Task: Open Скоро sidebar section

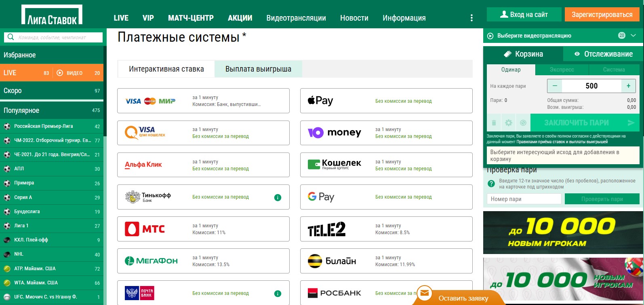Action: 52,91
